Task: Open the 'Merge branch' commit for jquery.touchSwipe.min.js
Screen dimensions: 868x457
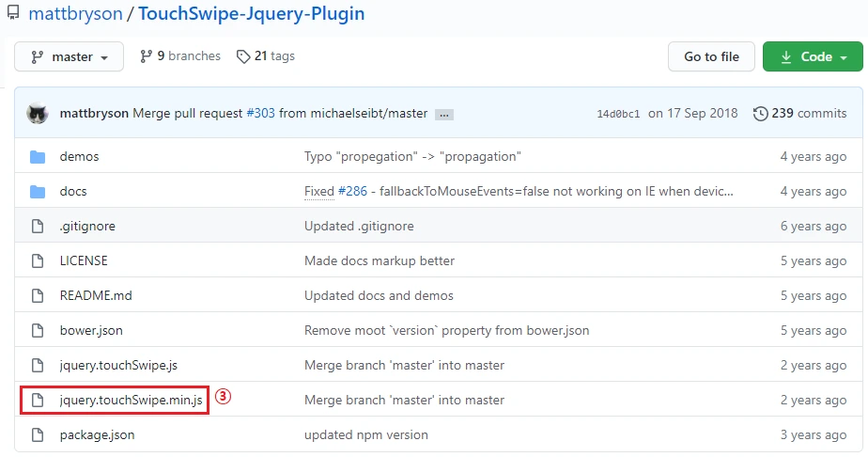Action: [x=404, y=400]
